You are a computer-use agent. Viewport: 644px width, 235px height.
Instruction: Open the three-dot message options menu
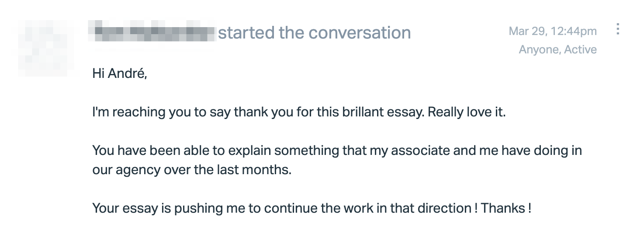(x=618, y=29)
